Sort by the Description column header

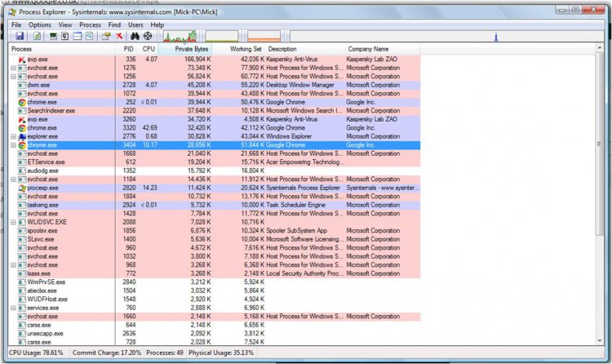click(x=305, y=49)
